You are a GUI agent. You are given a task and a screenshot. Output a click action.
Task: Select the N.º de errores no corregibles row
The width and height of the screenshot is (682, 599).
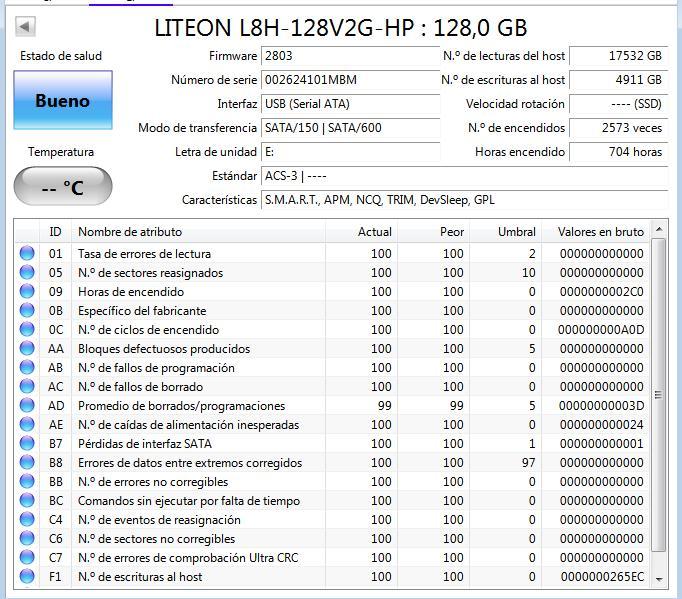click(333, 481)
